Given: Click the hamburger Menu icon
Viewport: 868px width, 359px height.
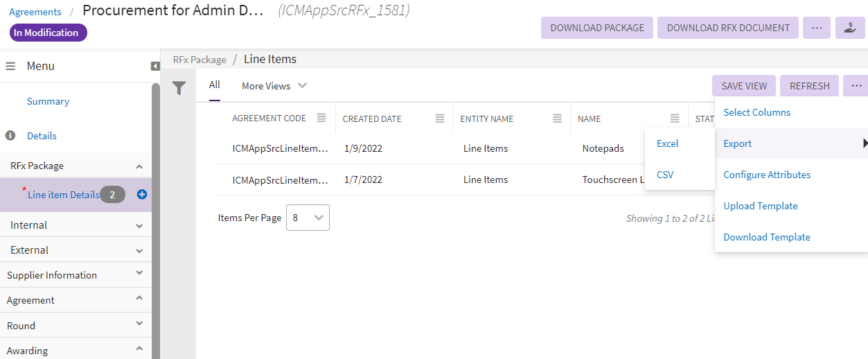Looking at the screenshot, I should click(10, 67).
